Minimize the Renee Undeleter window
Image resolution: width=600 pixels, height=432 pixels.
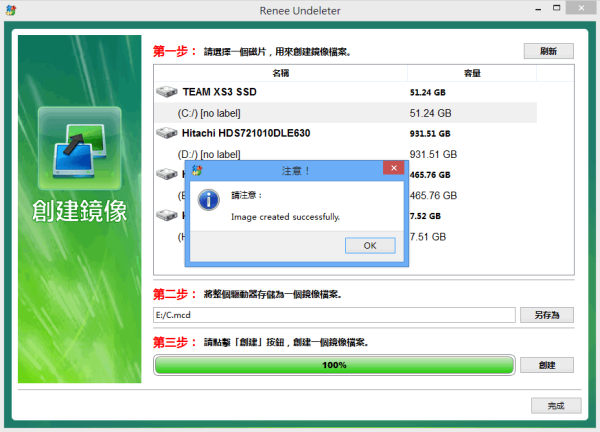pyautogui.click(x=538, y=9)
